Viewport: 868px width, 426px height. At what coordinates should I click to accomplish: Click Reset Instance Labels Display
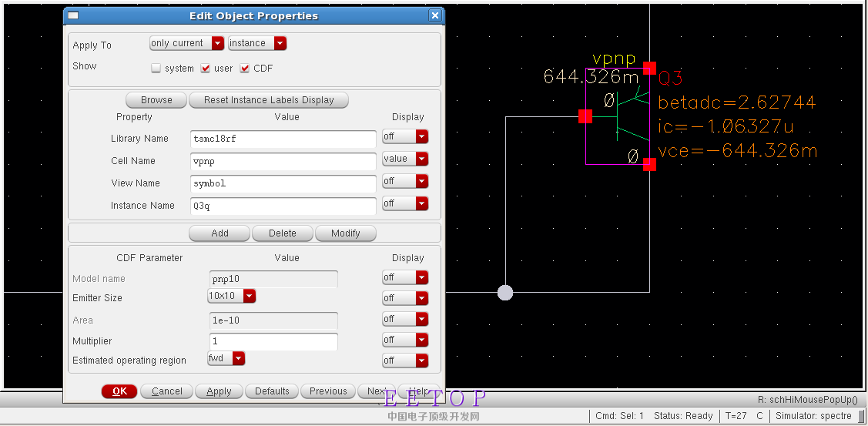click(269, 100)
